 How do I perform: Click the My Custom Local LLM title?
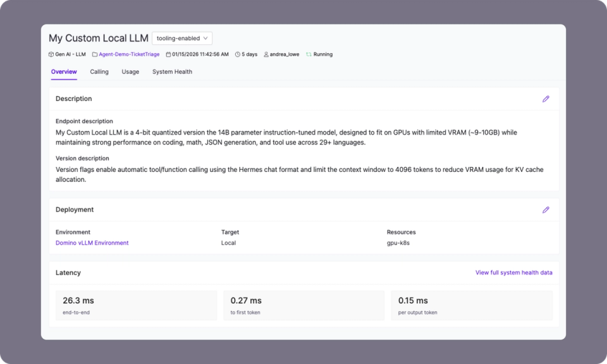(99, 38)
